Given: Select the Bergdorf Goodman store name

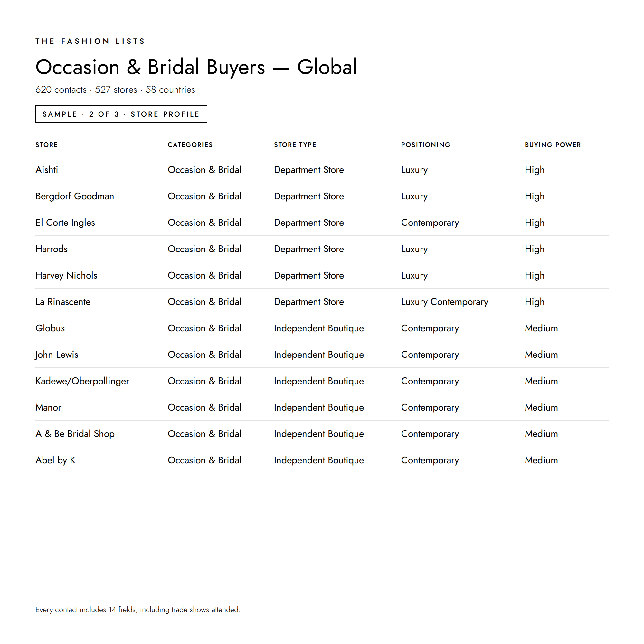Looking at the screenshot, I should pyautogui.click(x=75, y=196).
